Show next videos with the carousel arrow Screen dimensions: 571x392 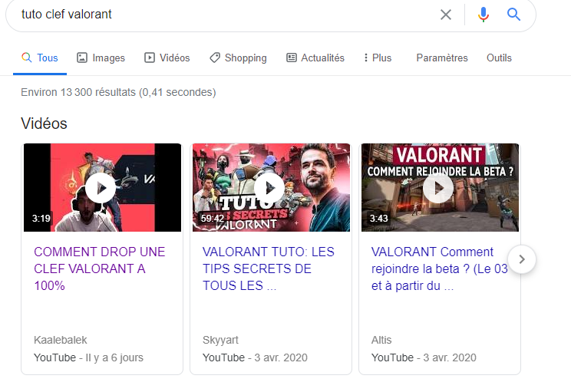(522, 259)
